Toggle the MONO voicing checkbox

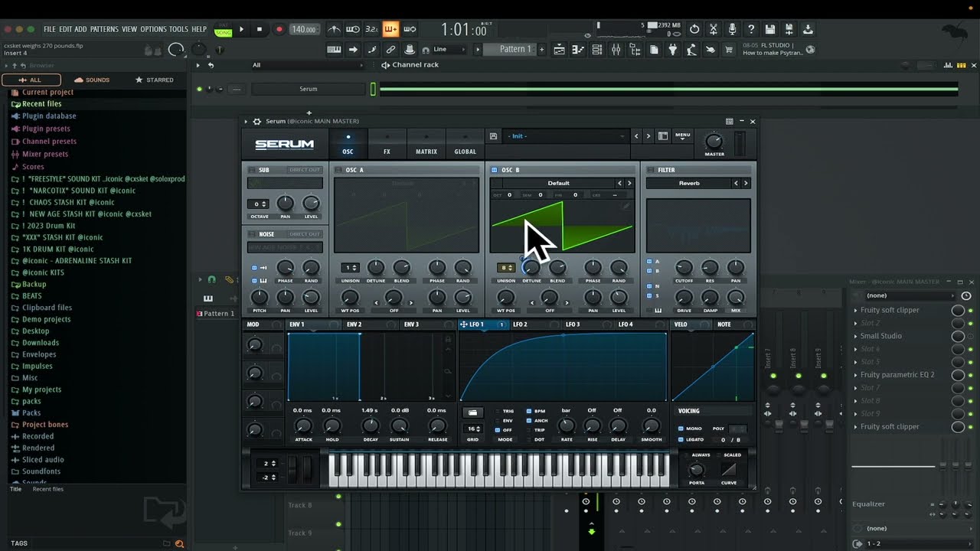click(x=682, y=429)
